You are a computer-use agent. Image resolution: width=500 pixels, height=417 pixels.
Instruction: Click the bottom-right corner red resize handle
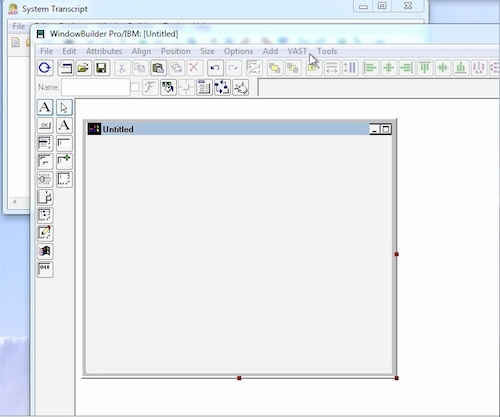pyautogui.click(x=396, y=378)
